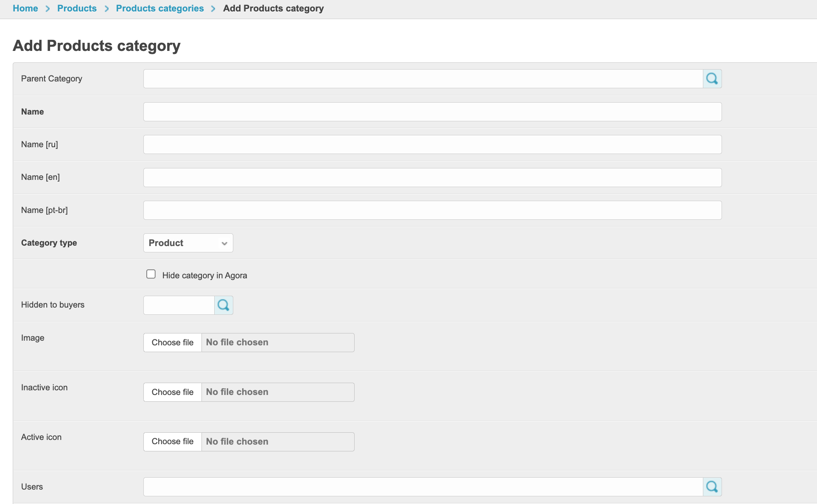Click into the Users input field
The width and height of the screenshot is (817, 504).
[x=422, y=487]
